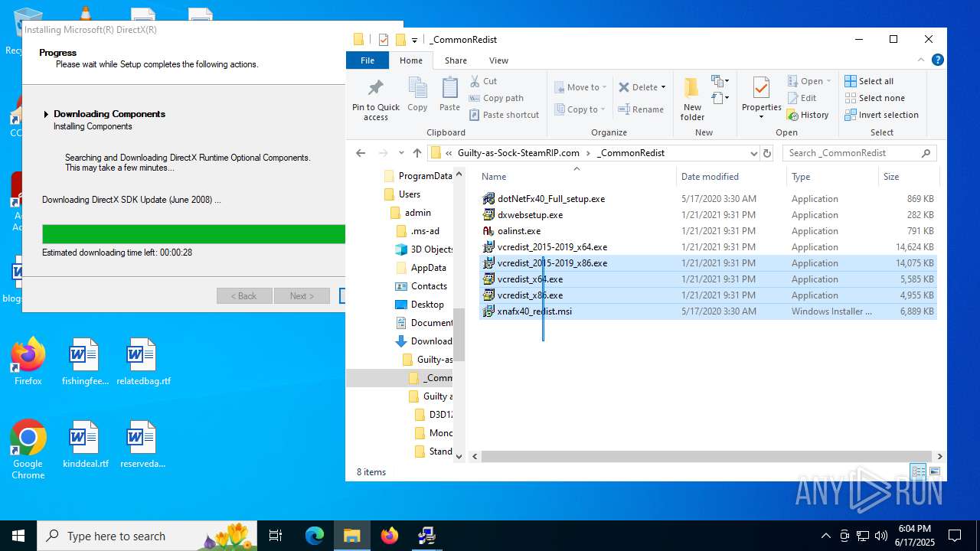Open the Delete dropdown arrow
The image size is (980, 551).
(x=663, y=87)
